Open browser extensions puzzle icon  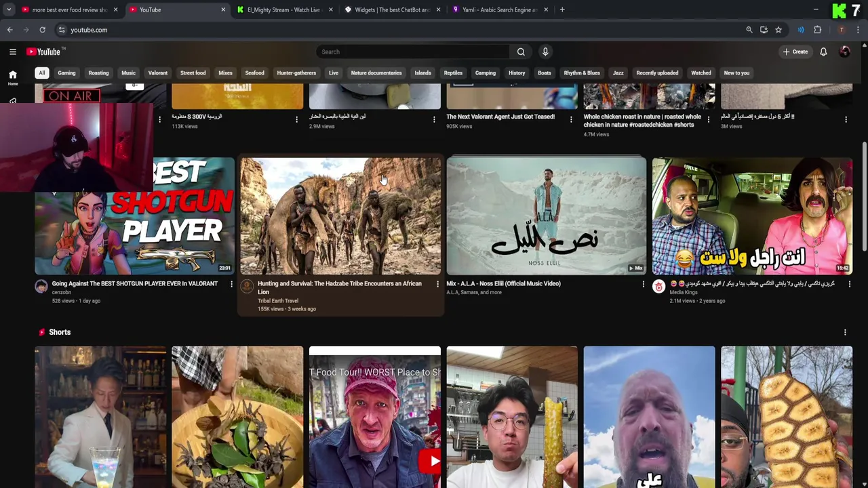coord(818,30)
